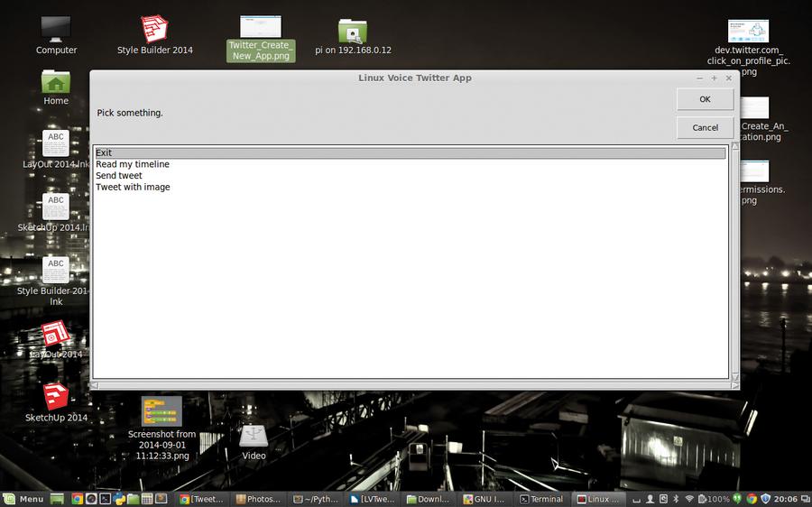Open the update manager shield icon
Viewport: 812px width, 507px height.
pyautogui.click(x=765, y=499)
